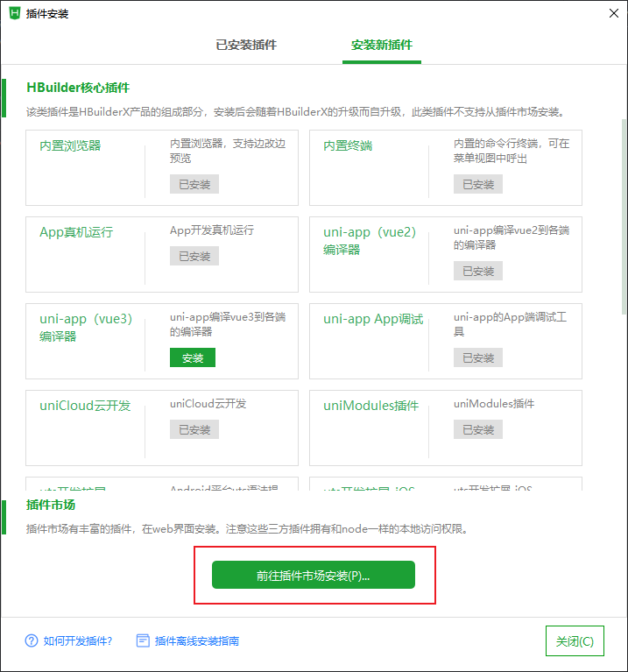Click the HBuilder logo icon in title bar
This screenshot has height=672, width=628.
(15, 13)
